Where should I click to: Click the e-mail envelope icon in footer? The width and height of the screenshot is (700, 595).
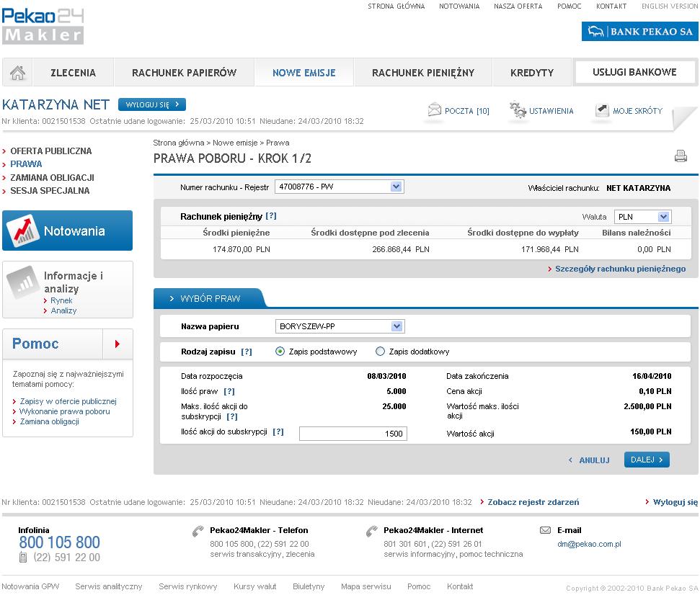coord(545,530)
